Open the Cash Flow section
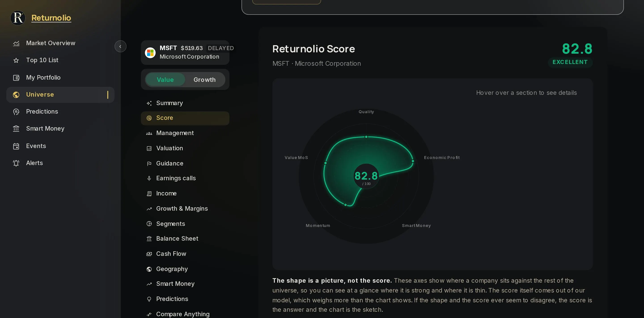The image size is (644, 318). coord(185,254)
